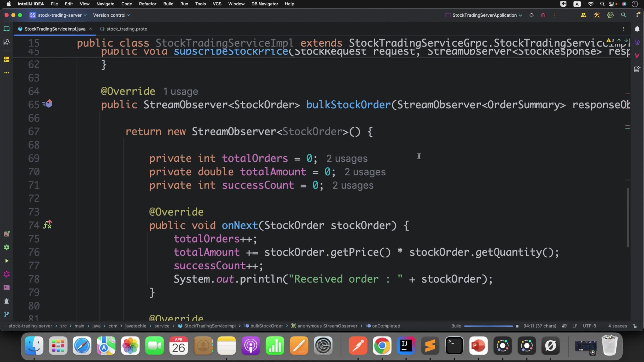Open editor tabs options three-dot menu
This screenshot has height=362, width=644.
click(624, 29)
